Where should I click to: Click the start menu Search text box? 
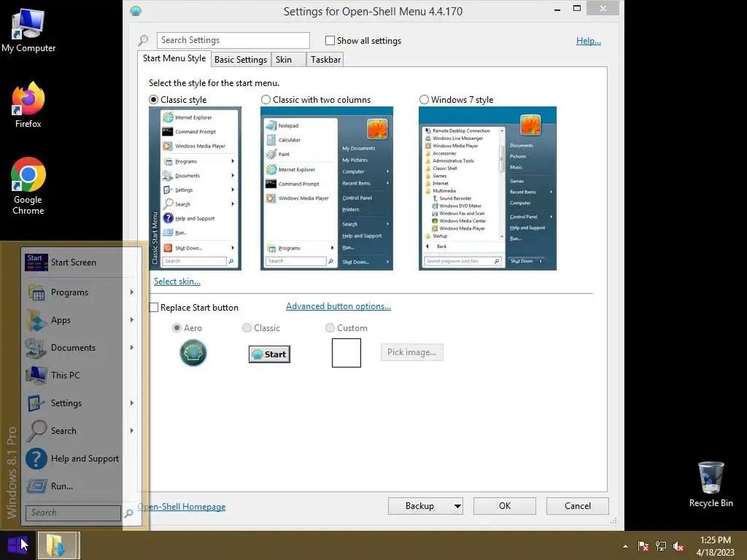coord(73,513)
